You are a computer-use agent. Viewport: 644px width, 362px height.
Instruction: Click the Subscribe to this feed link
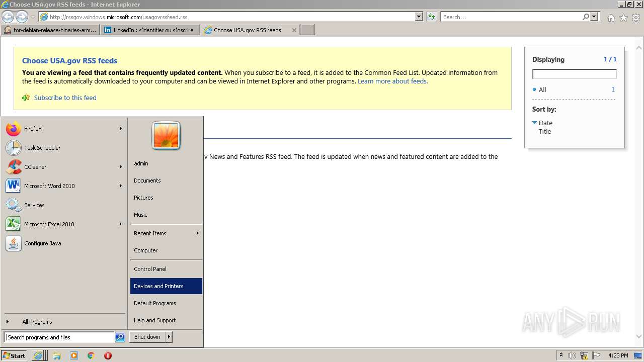click(65, 98)
